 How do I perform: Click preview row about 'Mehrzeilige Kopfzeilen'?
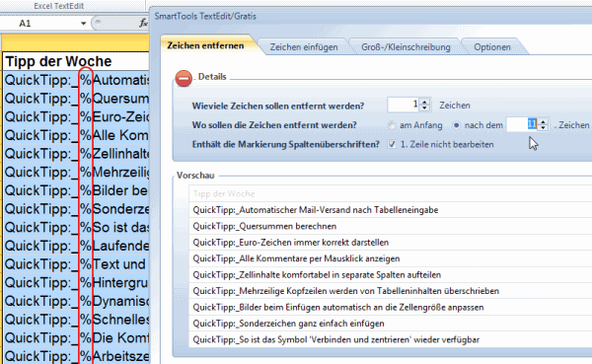(x=391, y=291)
